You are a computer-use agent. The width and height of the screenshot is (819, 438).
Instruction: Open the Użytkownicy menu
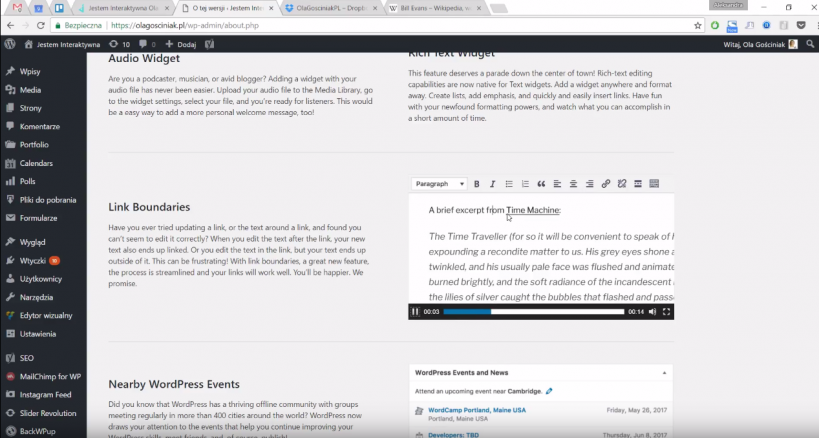pyautogui.click(x=43, y=279)
